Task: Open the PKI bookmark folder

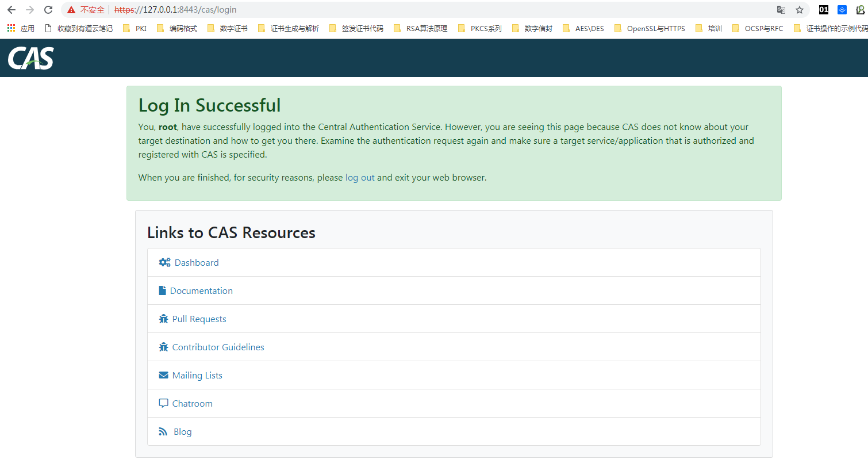Action: tap(135, 28)
